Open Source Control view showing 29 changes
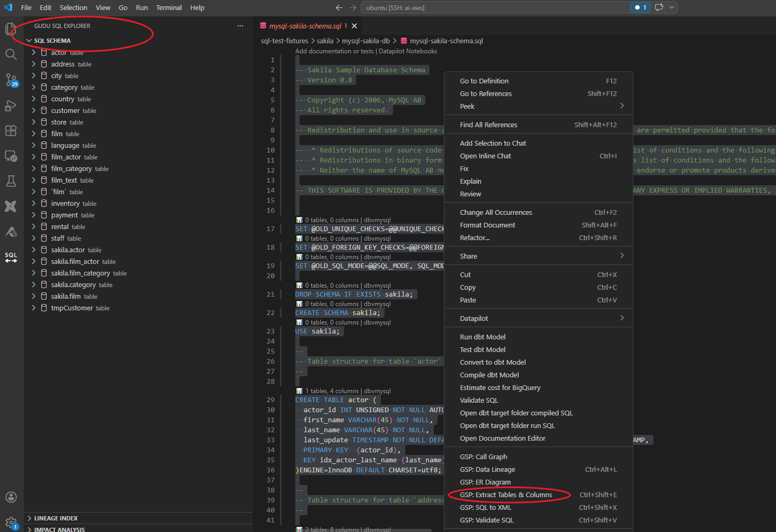 [x=11, y=80]
